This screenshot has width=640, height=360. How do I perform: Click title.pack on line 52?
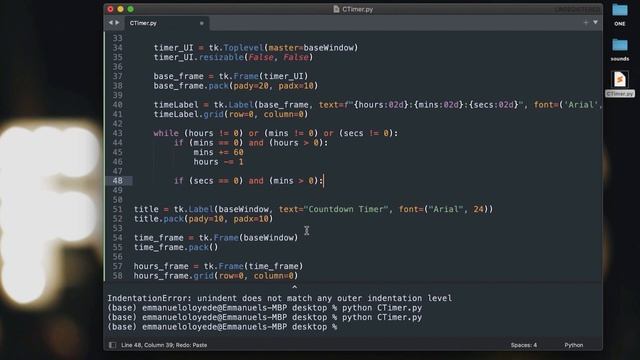coord(158,219)
